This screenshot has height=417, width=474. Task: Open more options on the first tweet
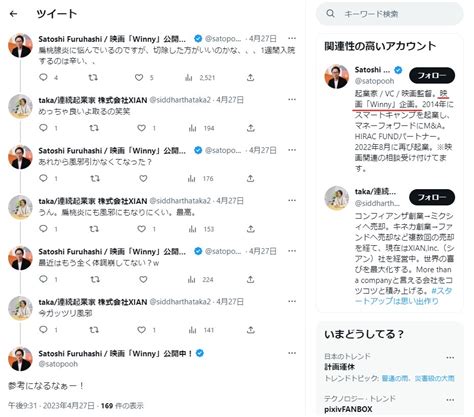[x=292, y=38]
